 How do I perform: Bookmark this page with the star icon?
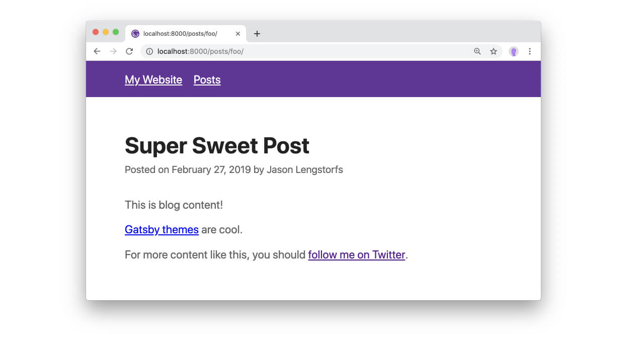tap(494, 51)
